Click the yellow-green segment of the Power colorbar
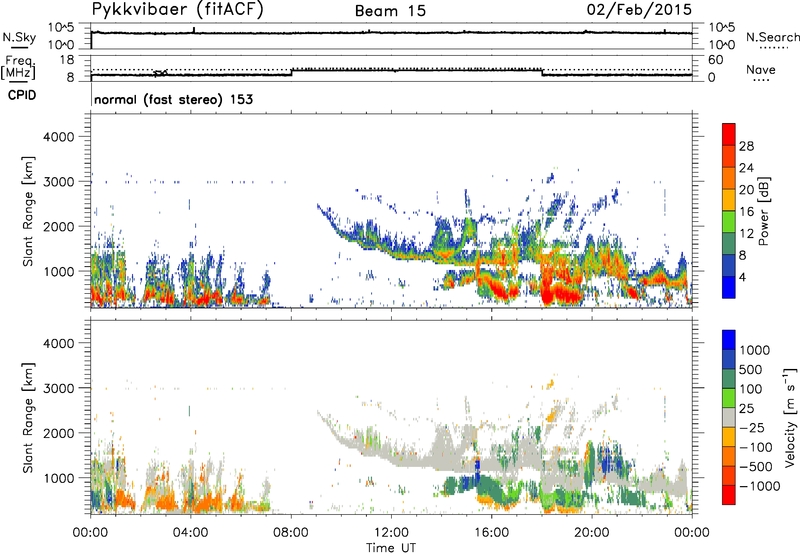 [x=729, y=222]
